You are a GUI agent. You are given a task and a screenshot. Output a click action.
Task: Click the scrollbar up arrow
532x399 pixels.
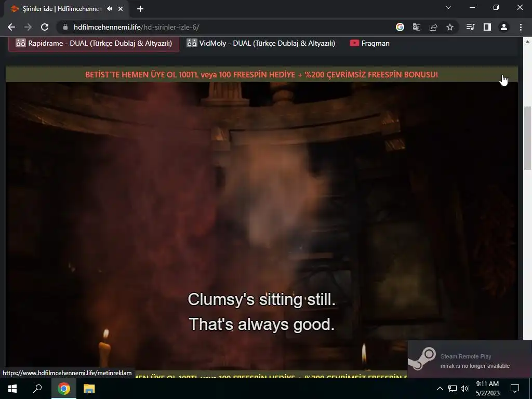click(x=527, y=42)
